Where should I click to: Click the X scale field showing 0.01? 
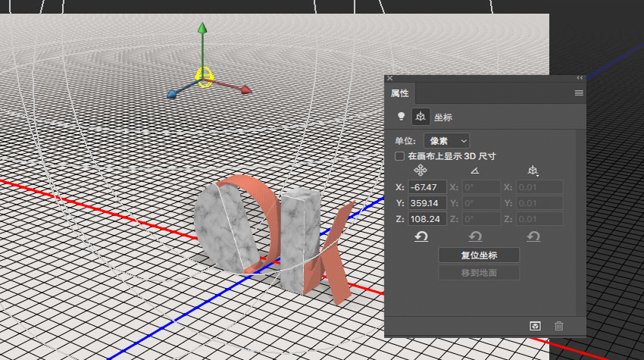click(539, 187)
